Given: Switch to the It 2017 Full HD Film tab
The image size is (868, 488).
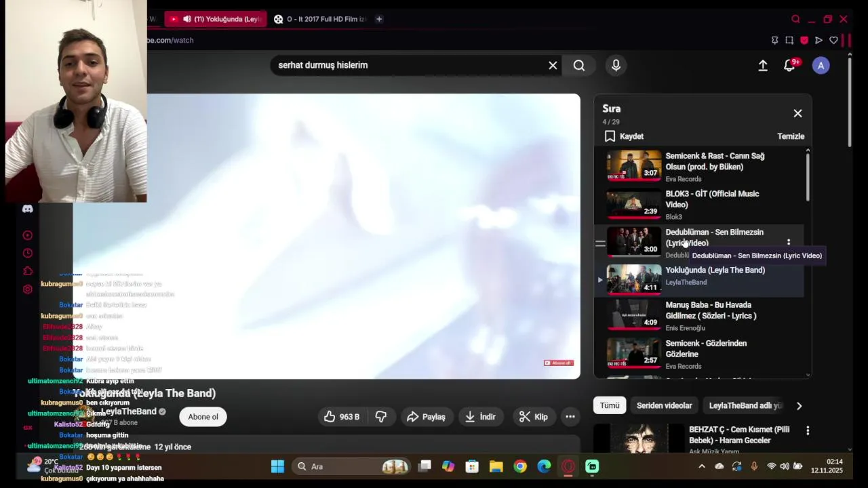Looking at the screenshot, I should 320,19.
